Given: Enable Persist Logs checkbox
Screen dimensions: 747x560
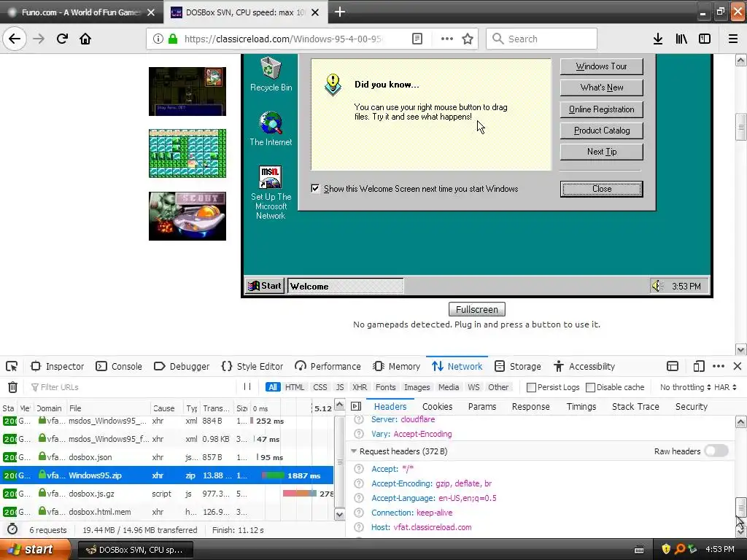Looking at the screenshot, I should 531,387.
